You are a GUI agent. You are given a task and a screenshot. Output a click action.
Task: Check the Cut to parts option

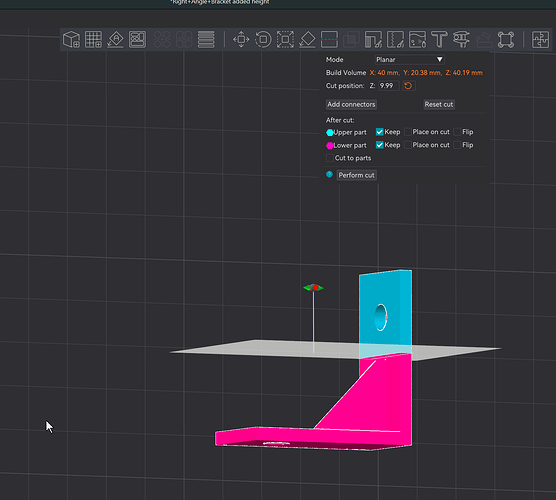pos(330,158)
